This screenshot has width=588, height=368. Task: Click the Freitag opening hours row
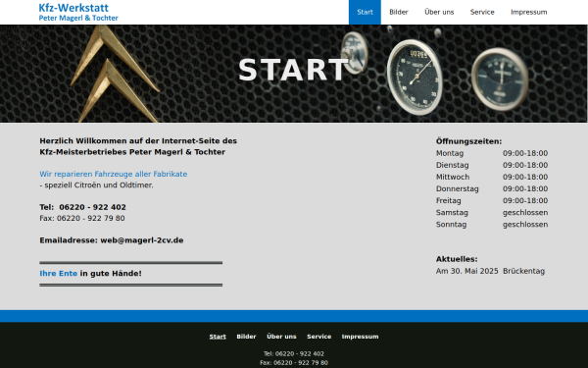tap(492, 200)
